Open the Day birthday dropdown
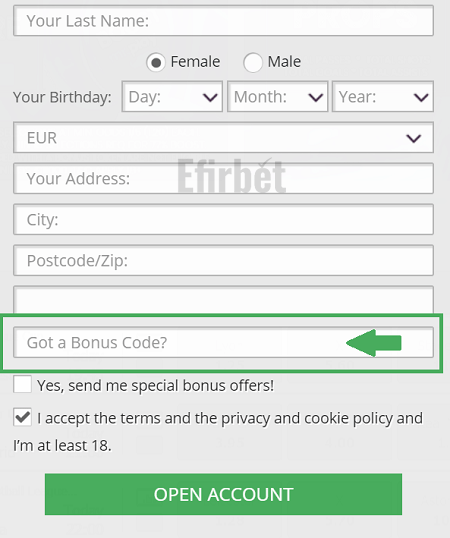Screen dimensions: 450x538 (172, 96)
